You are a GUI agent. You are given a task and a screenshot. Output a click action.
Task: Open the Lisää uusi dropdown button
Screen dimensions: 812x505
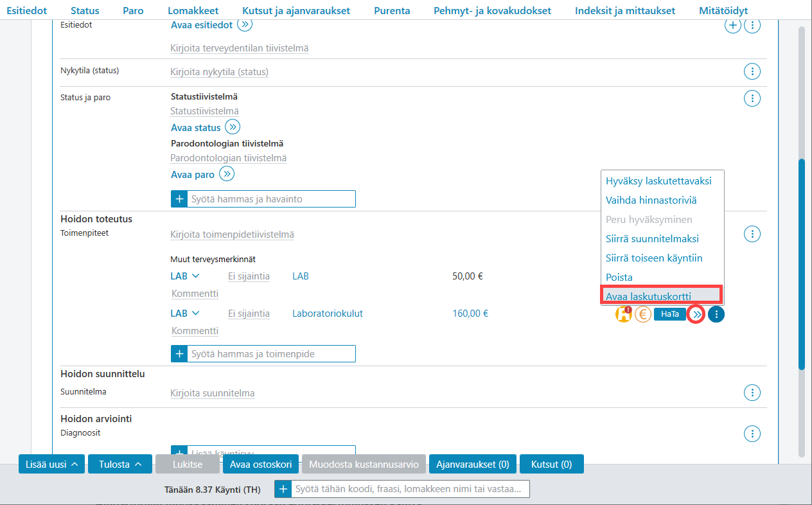coord(51,464)
